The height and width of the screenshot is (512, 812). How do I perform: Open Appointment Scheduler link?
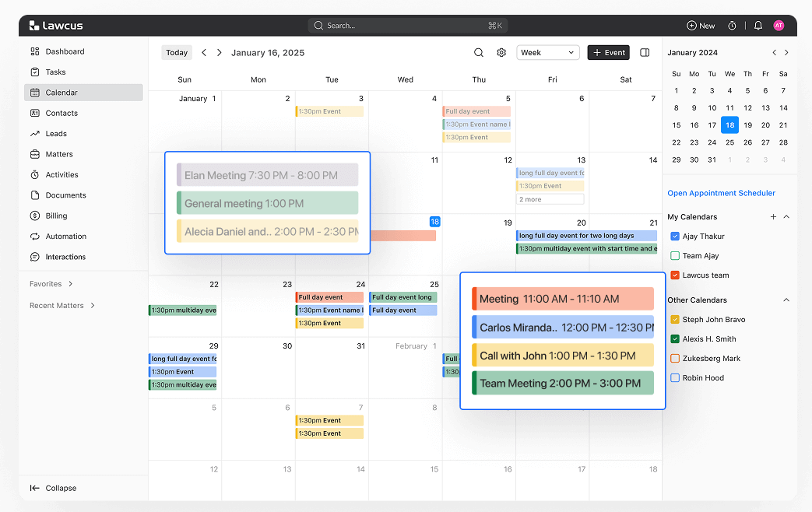click(721, 193)
